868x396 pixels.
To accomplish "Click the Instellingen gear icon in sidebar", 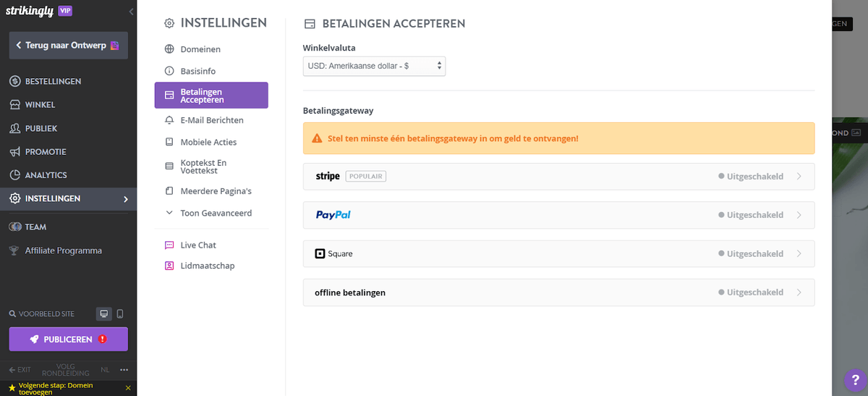I will (x=14, y=198).
